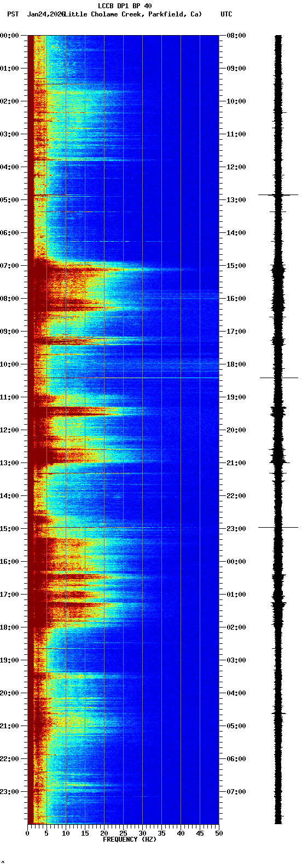Select the PST axis label "00:00"
The image size is (302, 868).
coord(9,36)
